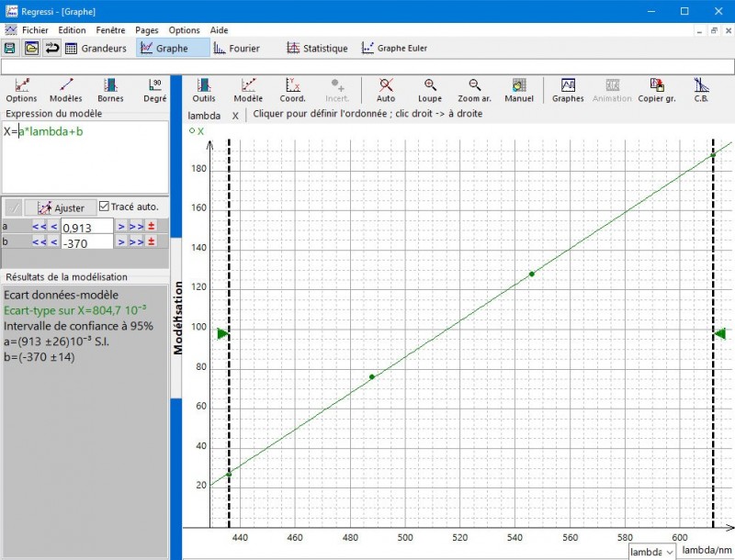735x560 pixels.
Task: Switch to the Grandeurs tab
Action: (96, 49)
